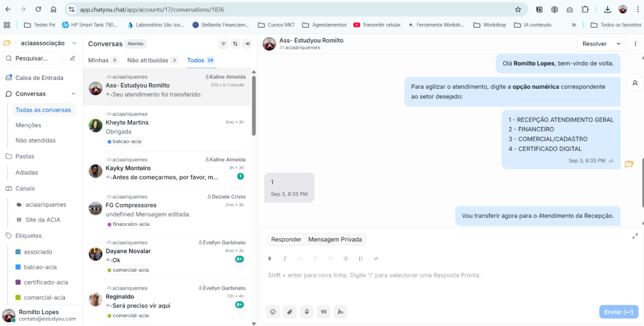The width and height of the screenshot is (644, 326).
Task: Click the blue associado label color swatch
Action: pos(18,252)
